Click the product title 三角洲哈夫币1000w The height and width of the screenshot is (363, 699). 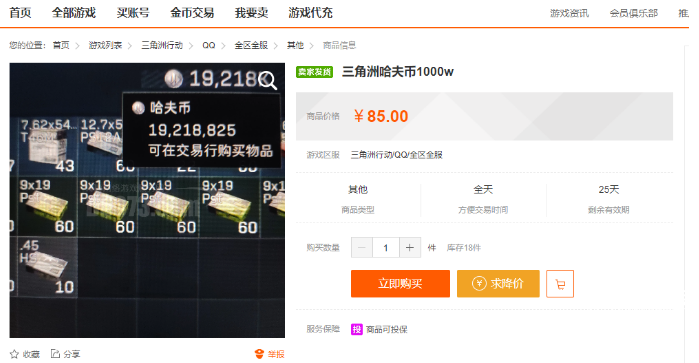(x=398, y=72)
